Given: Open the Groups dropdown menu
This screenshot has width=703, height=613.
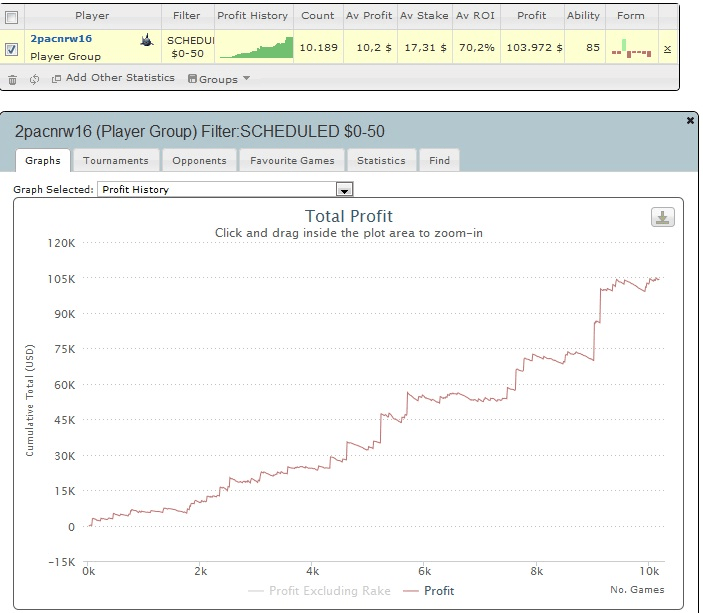Looking at the screenshot, I should click(x=219, y=79).
